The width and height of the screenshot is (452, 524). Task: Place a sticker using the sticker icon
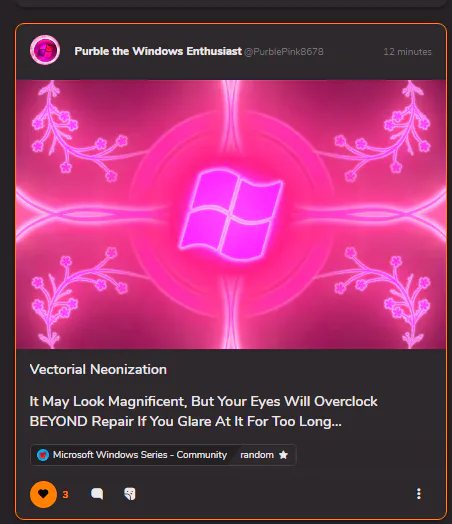(x=130, y=494)
